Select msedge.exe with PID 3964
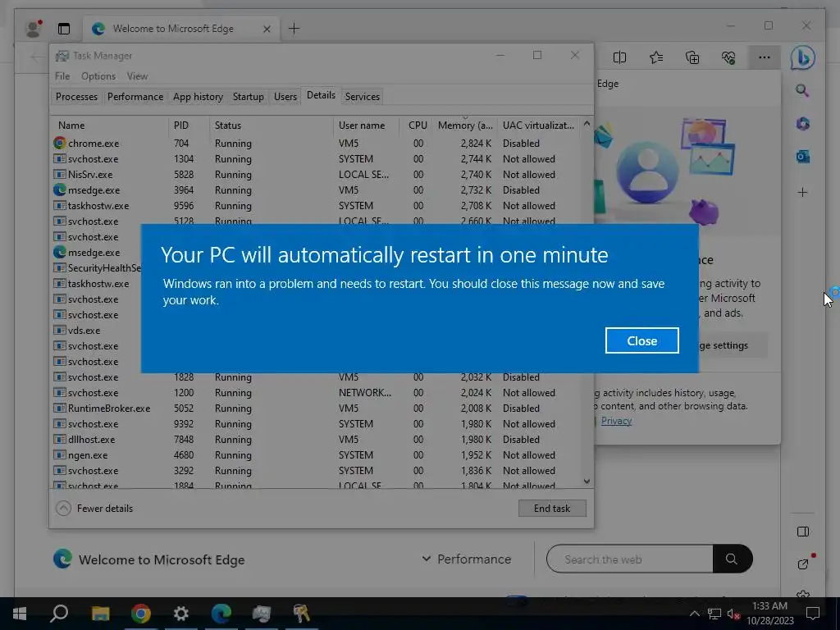 click(x=316, y=190)
